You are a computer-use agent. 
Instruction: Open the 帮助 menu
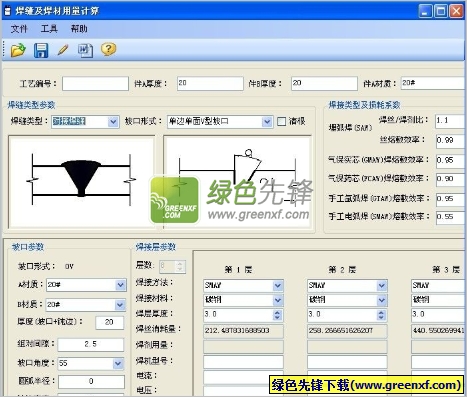coord(79,29)
